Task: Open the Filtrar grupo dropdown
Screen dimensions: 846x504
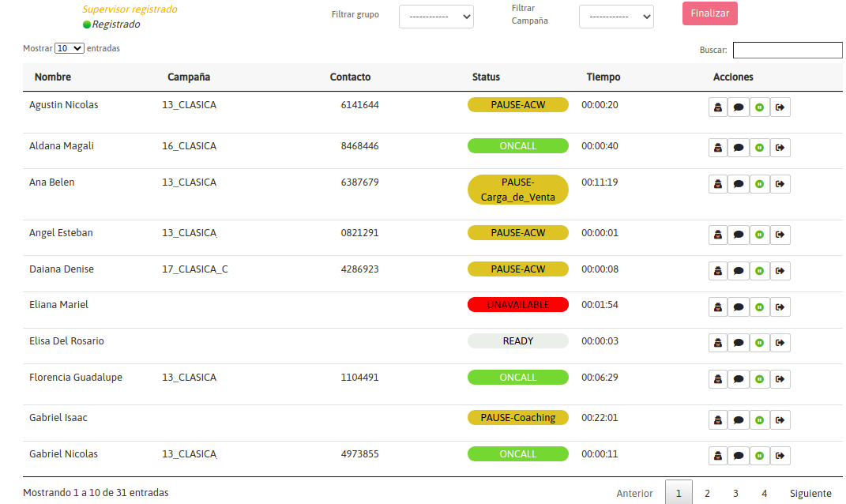Action: pyautogui.click(x=436, y=17)
